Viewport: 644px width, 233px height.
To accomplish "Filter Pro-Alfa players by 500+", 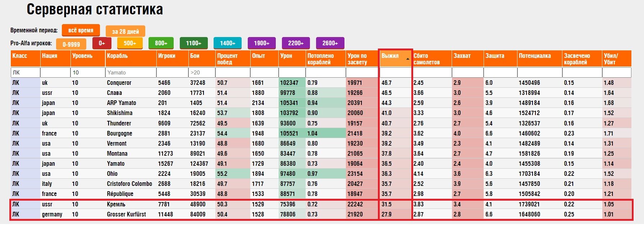I will (x=130, y=43).
